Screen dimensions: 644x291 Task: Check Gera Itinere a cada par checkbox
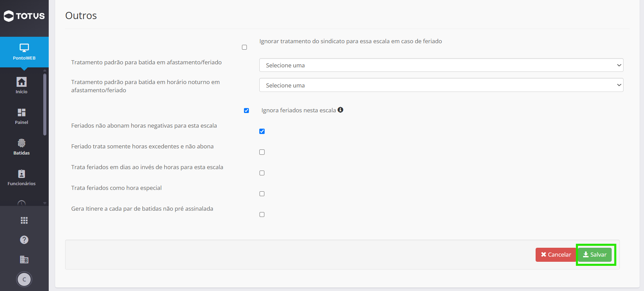[262, 214]
